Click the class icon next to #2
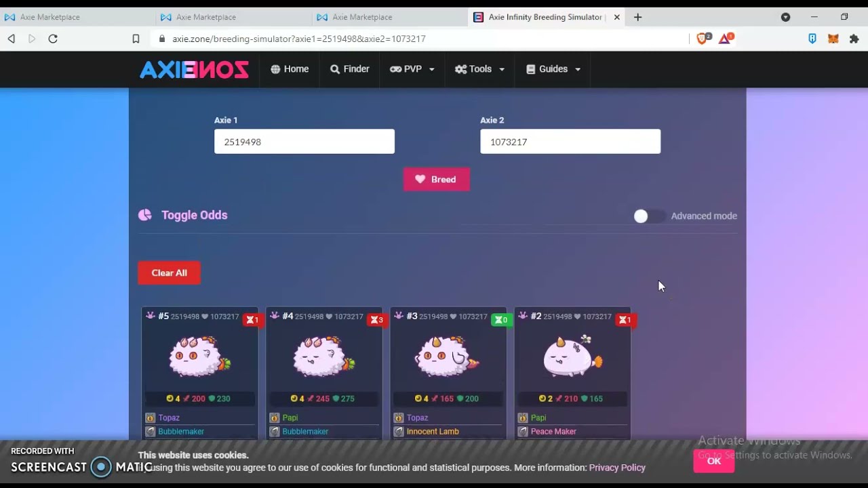Viewport: 868px width, 488px height. [x=523, y=316]
